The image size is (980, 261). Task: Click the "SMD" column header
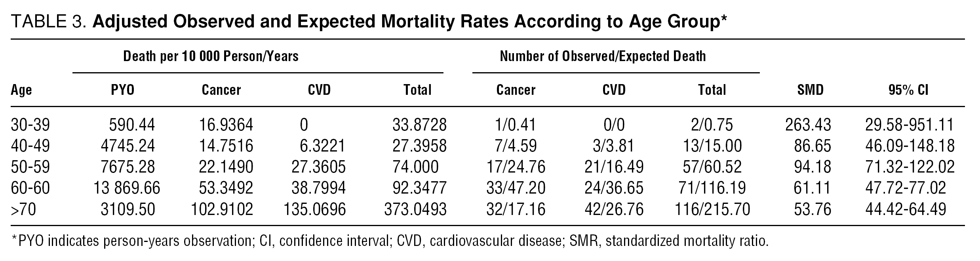(810, 90)
